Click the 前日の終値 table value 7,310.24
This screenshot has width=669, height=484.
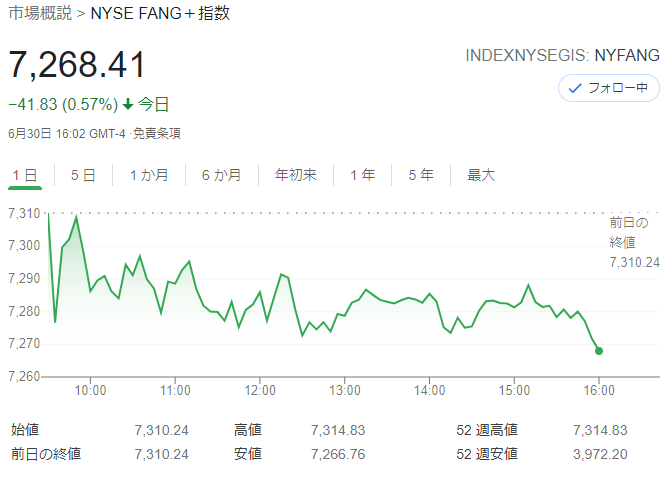pos(162,454)
